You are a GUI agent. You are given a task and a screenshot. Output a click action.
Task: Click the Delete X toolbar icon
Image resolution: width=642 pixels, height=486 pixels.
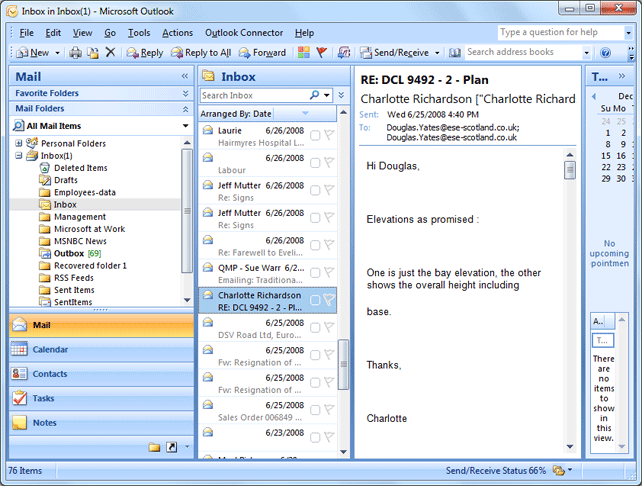tap(110, 52)
